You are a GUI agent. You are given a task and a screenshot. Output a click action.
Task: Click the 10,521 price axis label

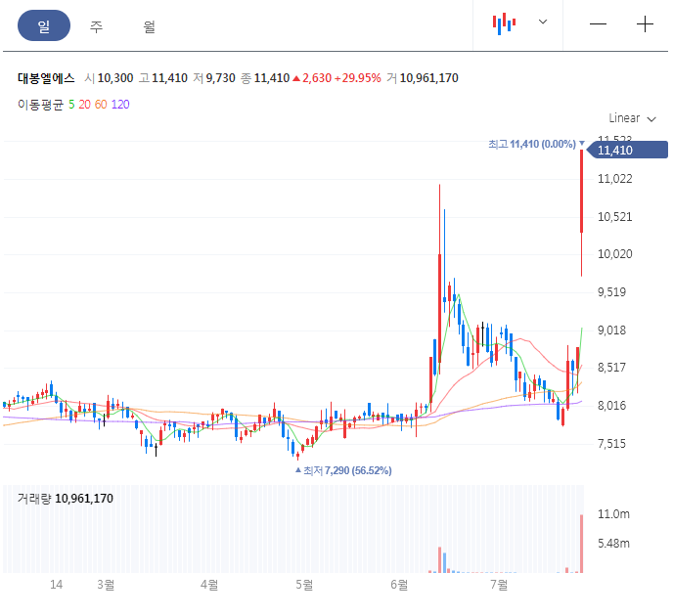(x=615, y=217)
